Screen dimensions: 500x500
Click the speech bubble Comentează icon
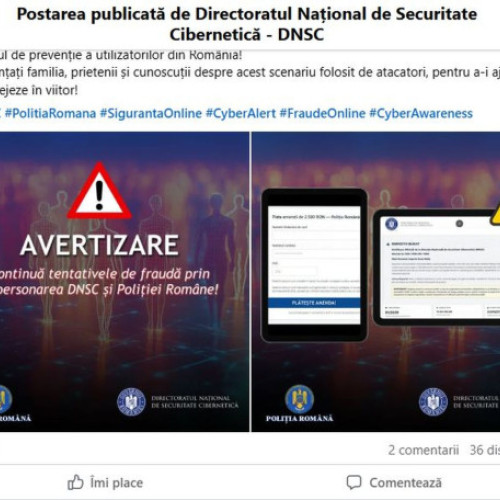coord(354,482)
